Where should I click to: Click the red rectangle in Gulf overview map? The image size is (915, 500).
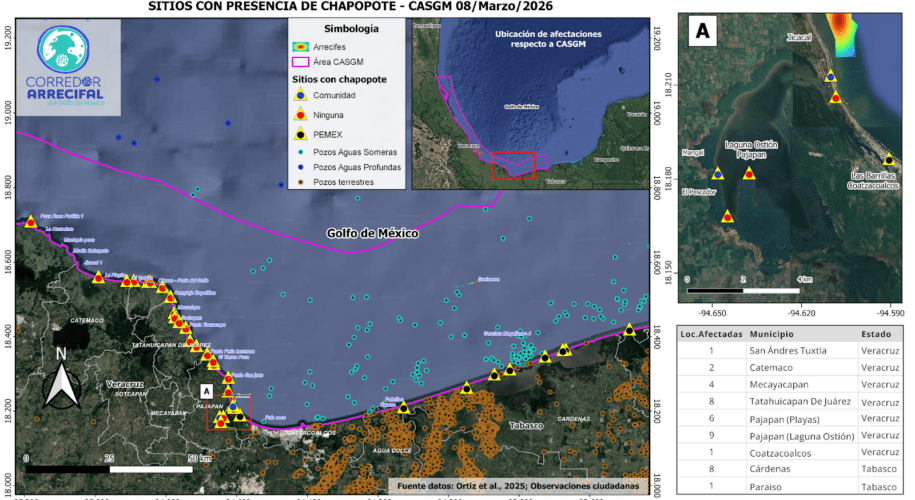[513, 165]
